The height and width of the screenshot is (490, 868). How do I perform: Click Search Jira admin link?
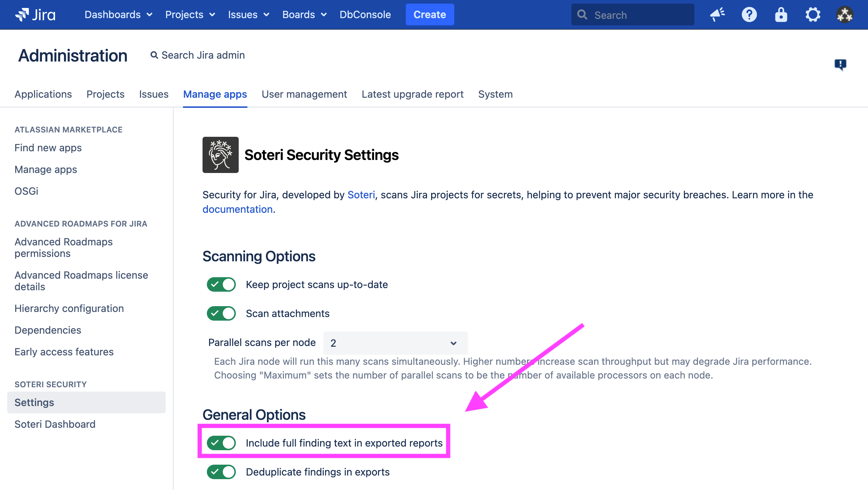pyautogui.click(x=203, y=55)
